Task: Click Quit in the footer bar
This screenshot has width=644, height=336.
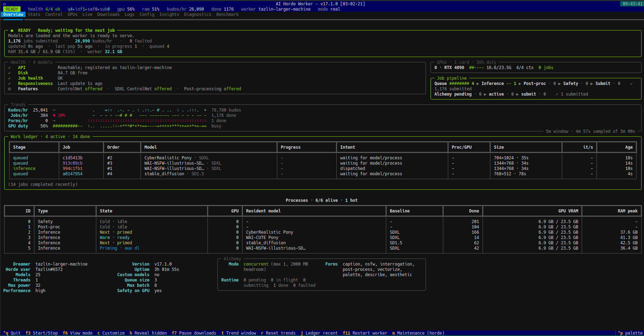Action: point(12,333)
